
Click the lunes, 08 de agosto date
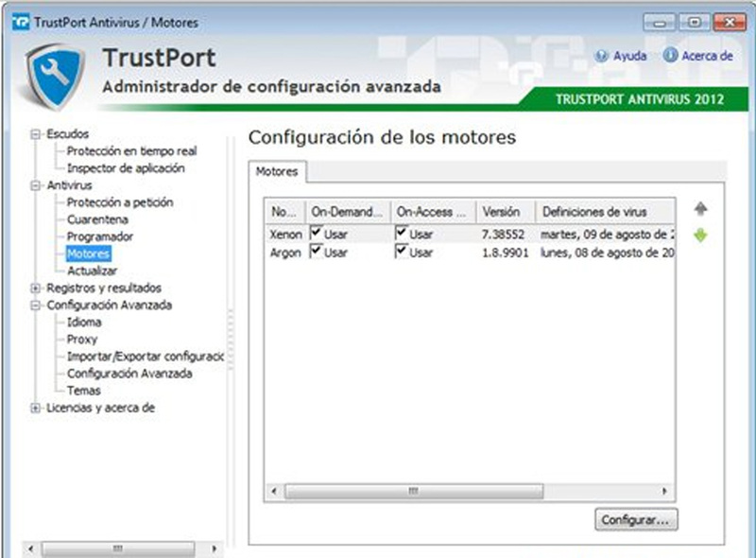coord(607,253)
